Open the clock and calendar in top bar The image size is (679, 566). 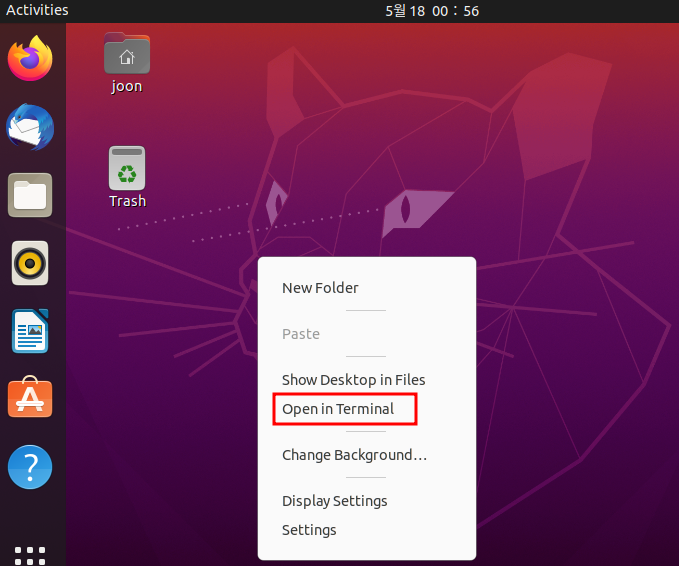pos(432,11)
